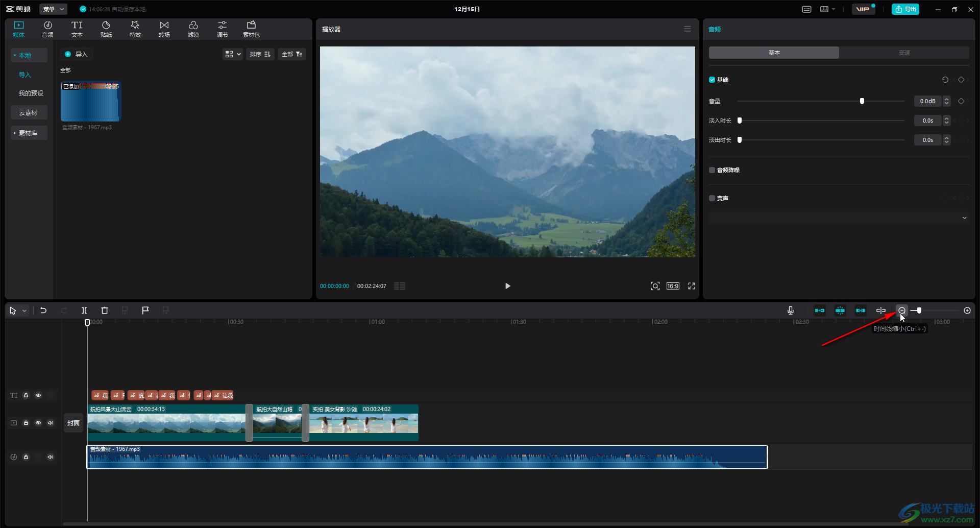The image size is (980, 528).
Task: Toggle main track magnet snapping
Action: coord(820,310)
